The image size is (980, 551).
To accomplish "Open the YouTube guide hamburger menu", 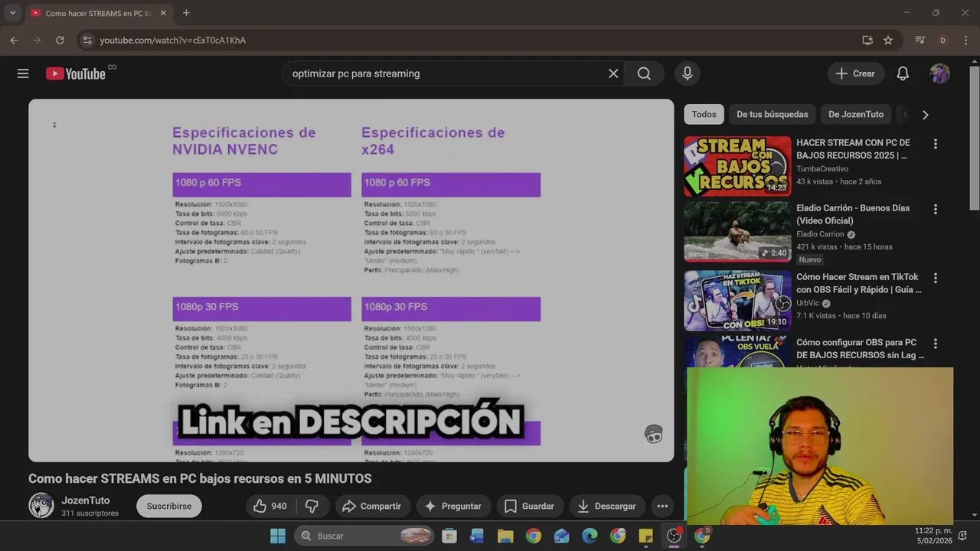I will [x=23, y=73].
